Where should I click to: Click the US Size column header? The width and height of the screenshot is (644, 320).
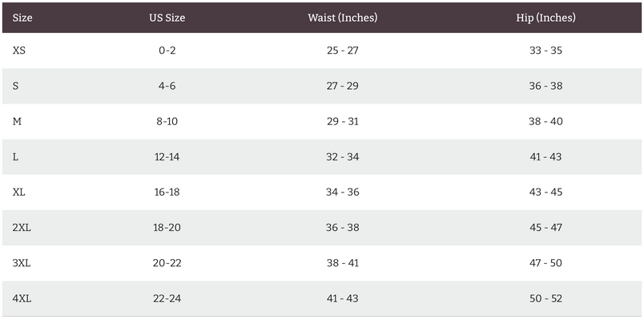pyautogui.click(x=167, y=18)
